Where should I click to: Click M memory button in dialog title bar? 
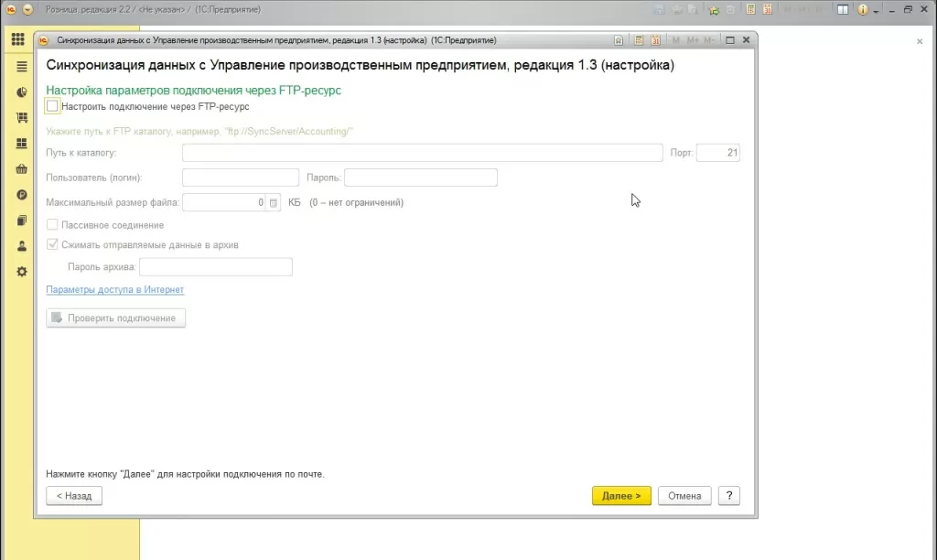(x=676, y=40)
